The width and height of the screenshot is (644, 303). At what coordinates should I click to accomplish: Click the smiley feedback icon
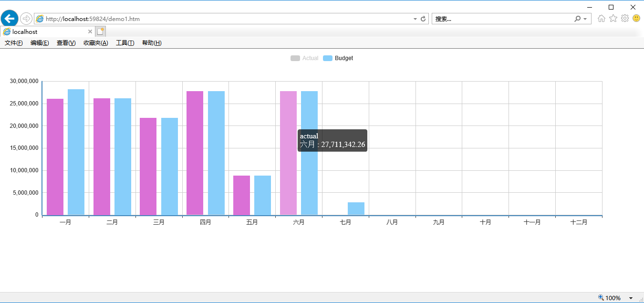coord(636,18)
